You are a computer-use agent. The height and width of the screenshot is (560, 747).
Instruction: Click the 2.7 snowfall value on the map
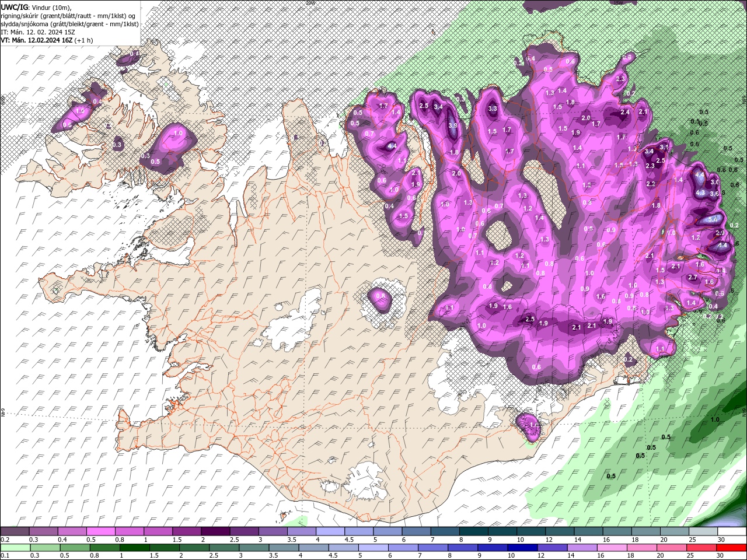click(x=693, y=278)
